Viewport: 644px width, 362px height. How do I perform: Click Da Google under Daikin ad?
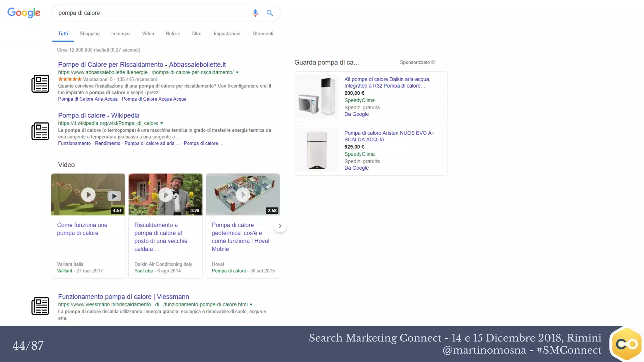point(357,114)
